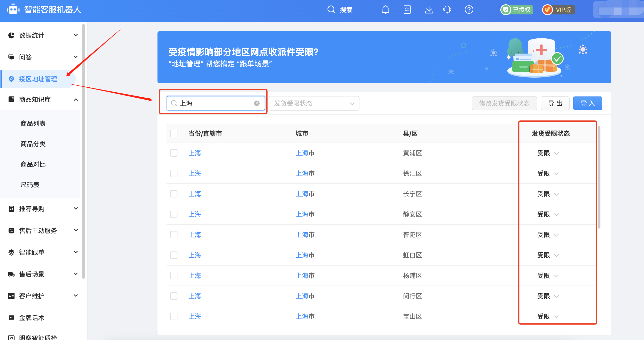The width and height of the screenshot is (644, 340).
Task: Open 受限 status dropdown for 长宁区
Action: (x=548, y=194)
